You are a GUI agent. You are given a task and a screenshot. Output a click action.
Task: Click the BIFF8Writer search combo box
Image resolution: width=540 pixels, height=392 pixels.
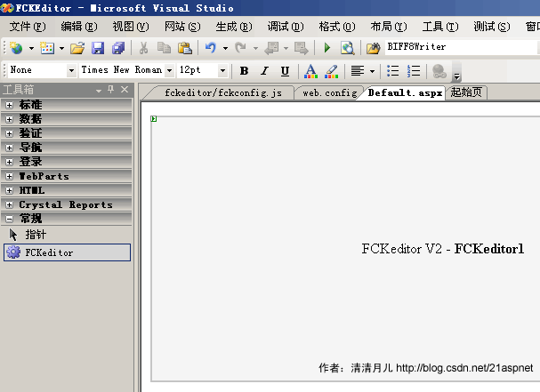click(462, 47)
